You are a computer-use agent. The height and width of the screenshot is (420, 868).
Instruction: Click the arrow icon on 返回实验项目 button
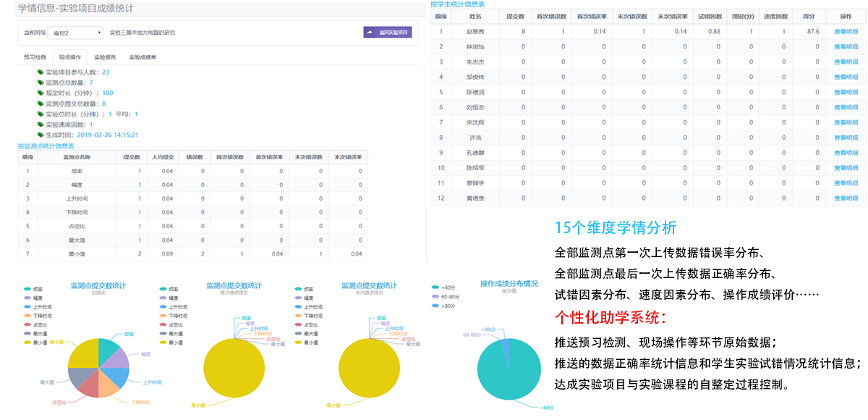(x=371, y=33)
